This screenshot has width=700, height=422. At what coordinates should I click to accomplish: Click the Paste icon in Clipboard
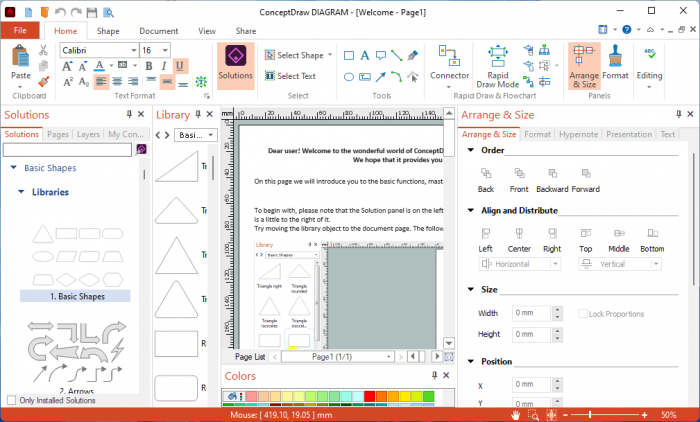[21, 62]
